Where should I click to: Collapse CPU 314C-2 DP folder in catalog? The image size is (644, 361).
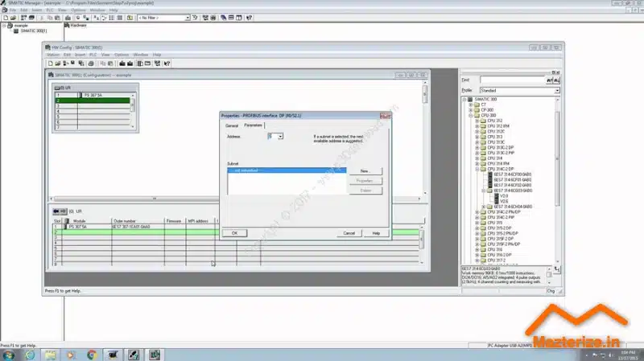477,169
